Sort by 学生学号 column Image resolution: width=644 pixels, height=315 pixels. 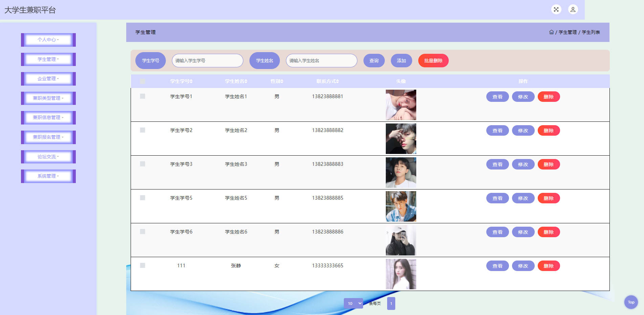pyautogui.click(x=181, y=81)
